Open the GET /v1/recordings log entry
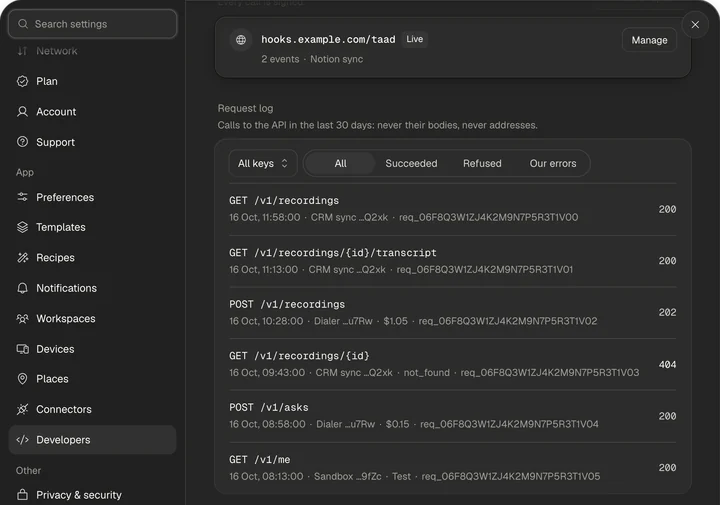 pyautogui.click(x=452, y=209)
